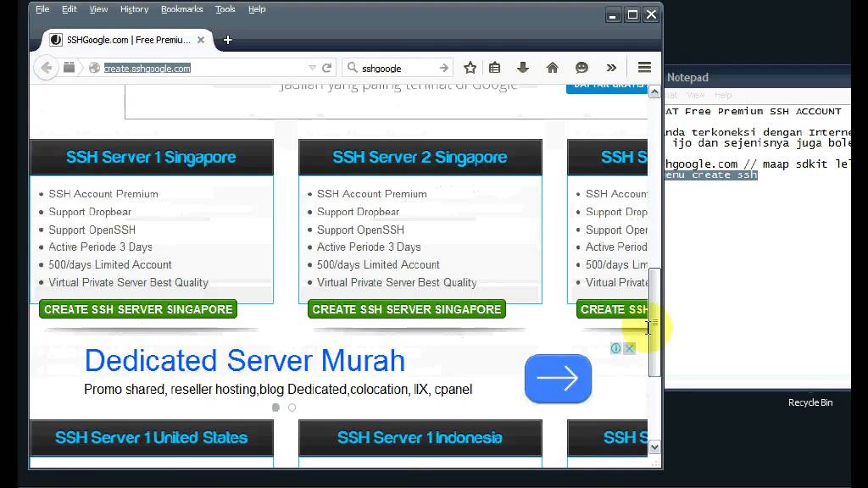868x488 pixels.
Task: Minimize the Firefox window
Action: click(x=612, y=15)
